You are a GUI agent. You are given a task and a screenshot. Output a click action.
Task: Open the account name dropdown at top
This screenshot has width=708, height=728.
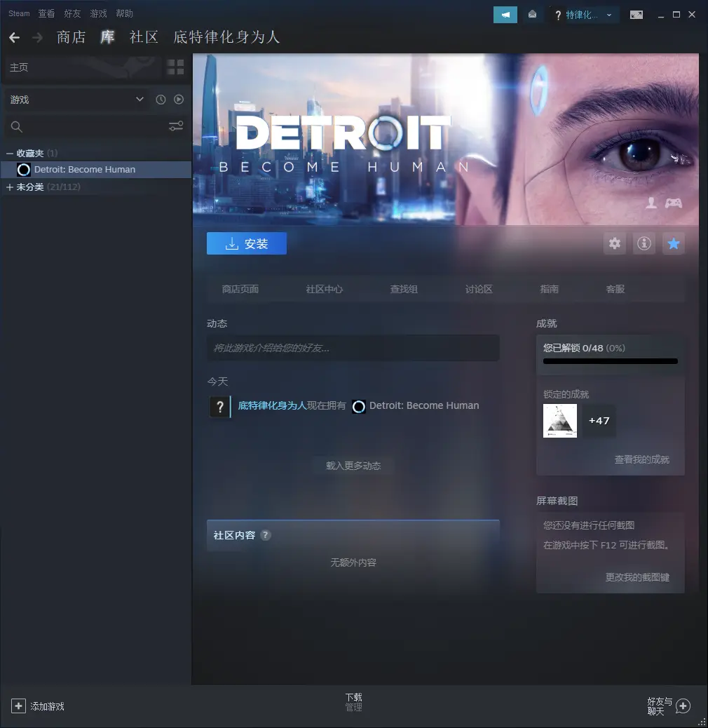[x=584, y=15]
